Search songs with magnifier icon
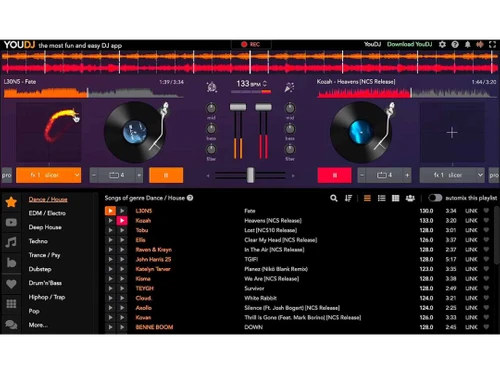Screen dimensions: 500x375 coord(334,198)
